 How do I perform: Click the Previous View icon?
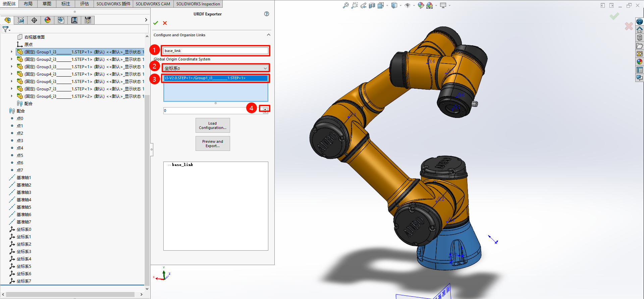point(363,5)
